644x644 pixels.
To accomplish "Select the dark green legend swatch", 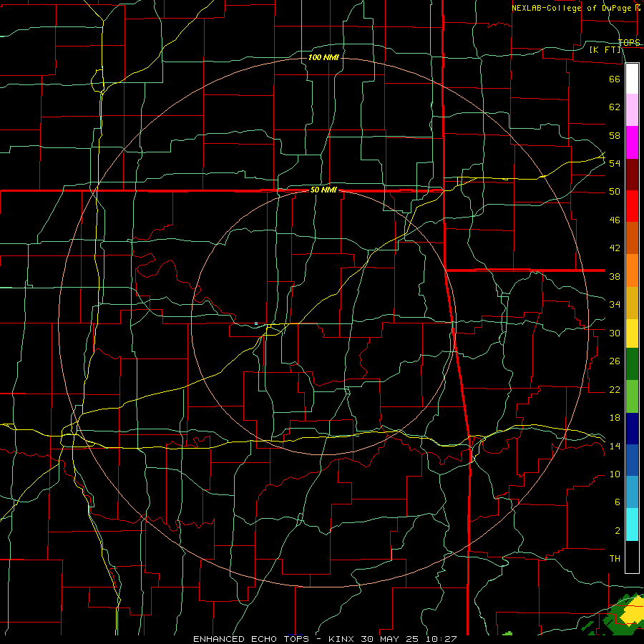I will tap(632, 364).
